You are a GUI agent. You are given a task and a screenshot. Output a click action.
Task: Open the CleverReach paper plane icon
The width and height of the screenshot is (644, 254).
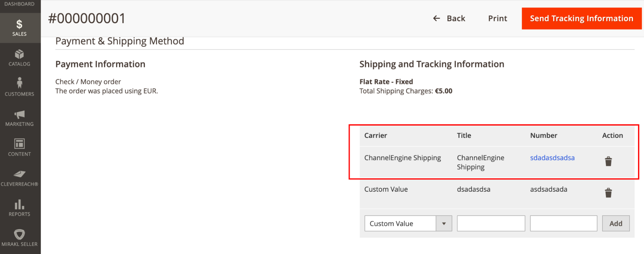coord(19,174)
